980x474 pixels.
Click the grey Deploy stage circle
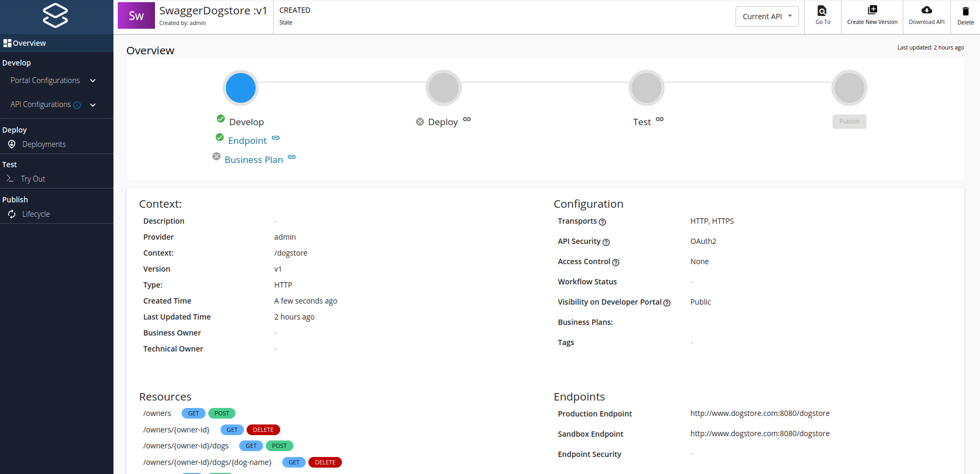tap(444, 88)
